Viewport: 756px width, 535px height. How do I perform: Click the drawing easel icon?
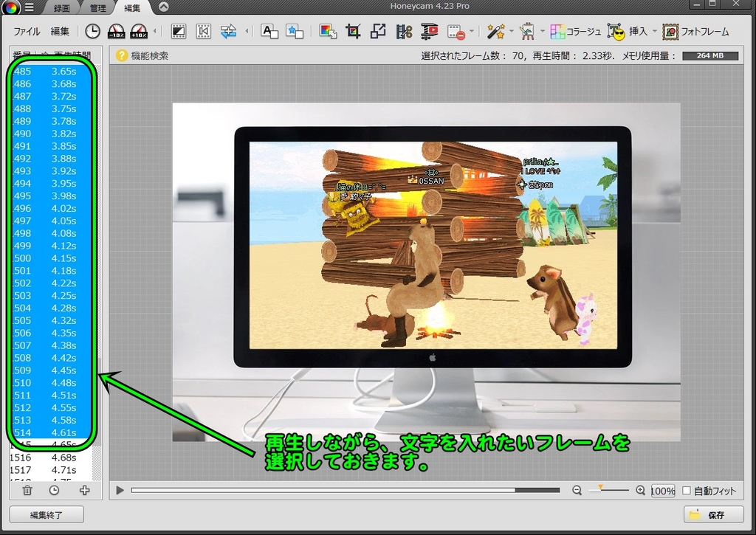[x=527, y=31]
